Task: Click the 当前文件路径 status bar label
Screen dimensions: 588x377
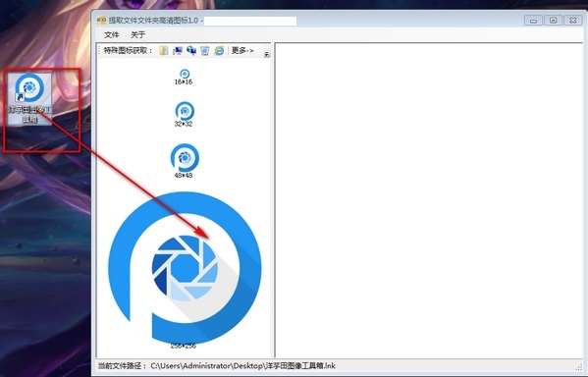Action: (x=123, y=366)
